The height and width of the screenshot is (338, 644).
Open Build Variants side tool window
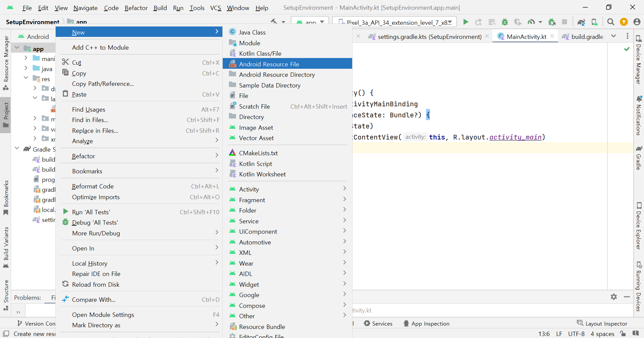tap(6, 247)
